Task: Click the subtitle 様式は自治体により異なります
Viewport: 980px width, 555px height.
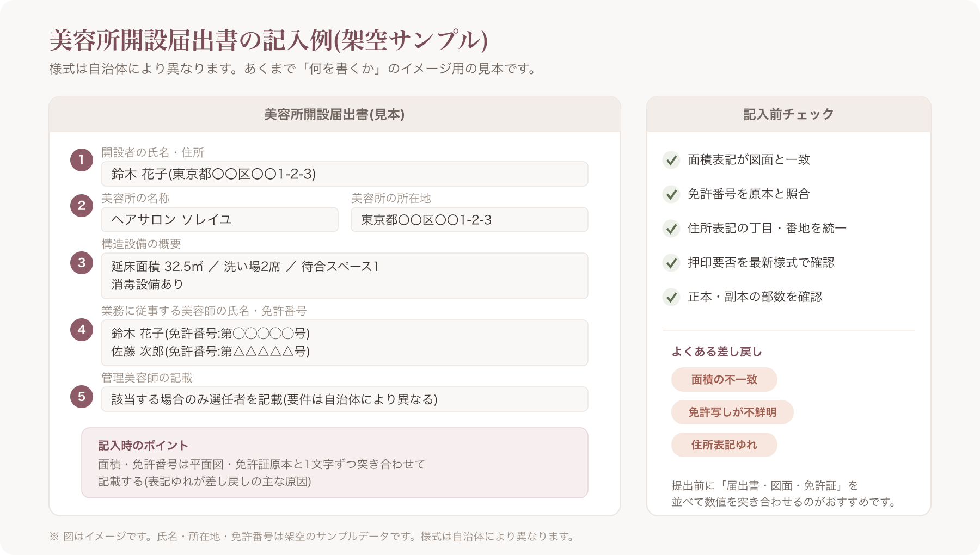Action: coord(293,69)
